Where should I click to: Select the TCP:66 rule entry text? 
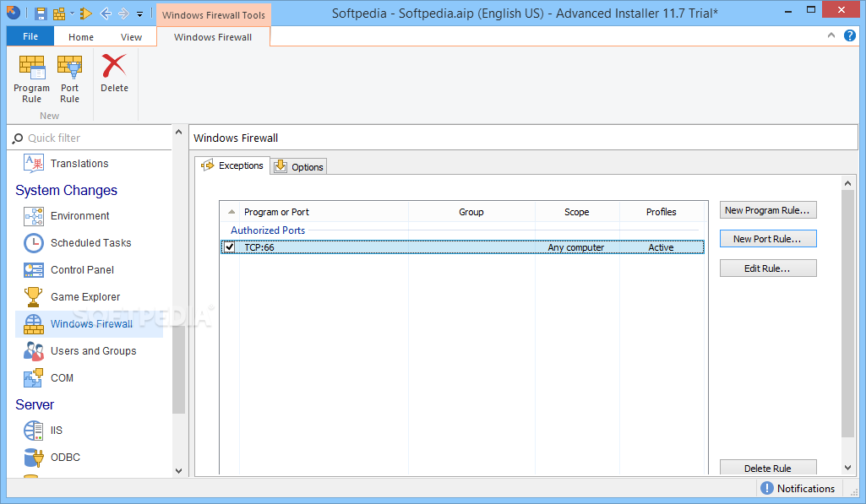[x=259, y=247]
